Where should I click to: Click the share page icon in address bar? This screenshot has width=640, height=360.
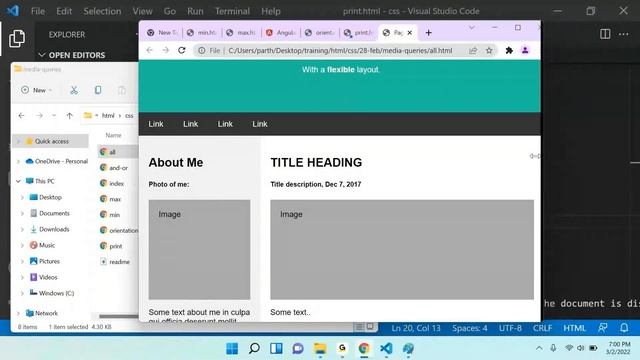pos(473,50)
